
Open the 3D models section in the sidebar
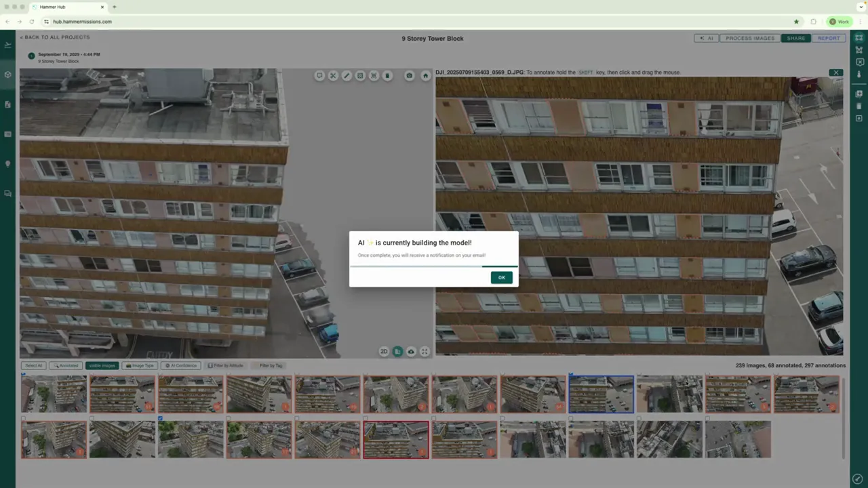(x=7, y=75)
